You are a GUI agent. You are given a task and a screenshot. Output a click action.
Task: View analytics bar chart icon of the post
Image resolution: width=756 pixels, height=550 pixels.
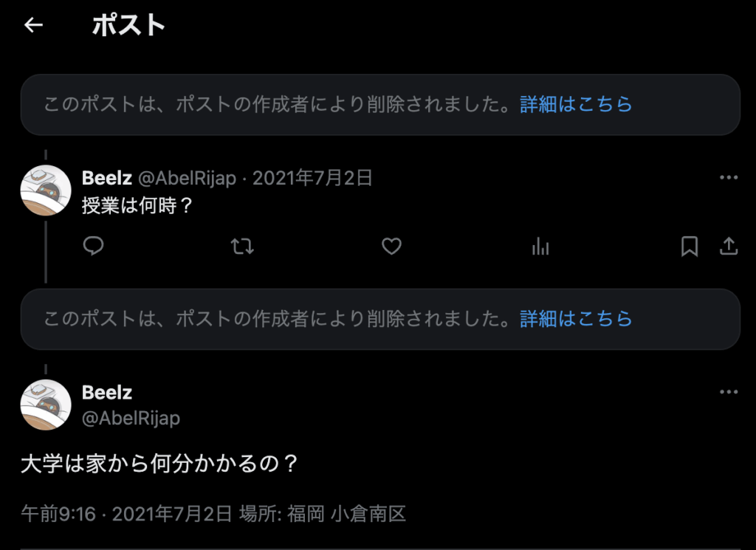[x=540, y=247]
